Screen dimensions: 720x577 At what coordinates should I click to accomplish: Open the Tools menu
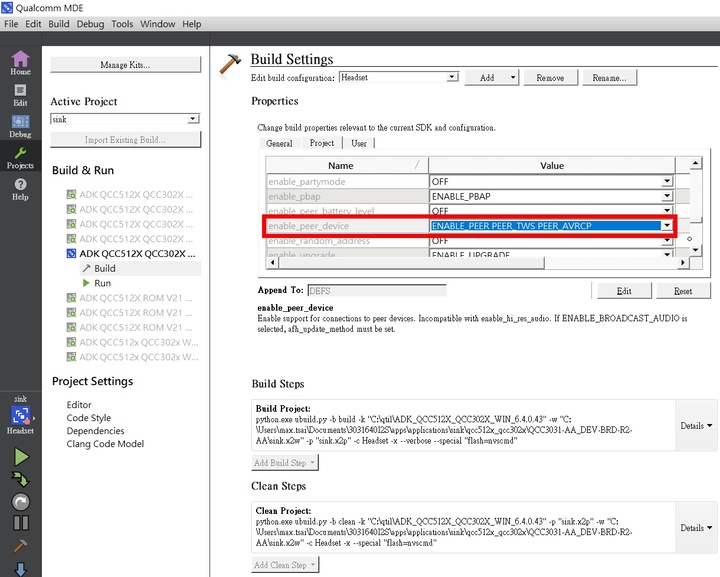point(122,24)
